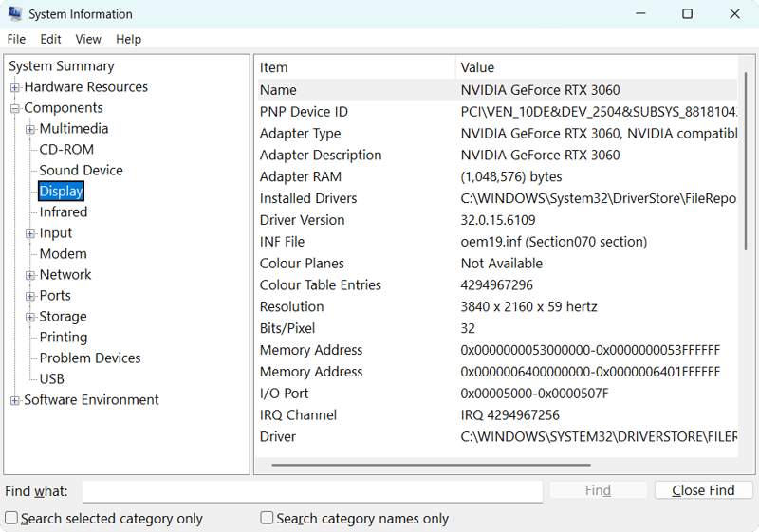Select the Colour Table Entries row

[x=497, y=285]
